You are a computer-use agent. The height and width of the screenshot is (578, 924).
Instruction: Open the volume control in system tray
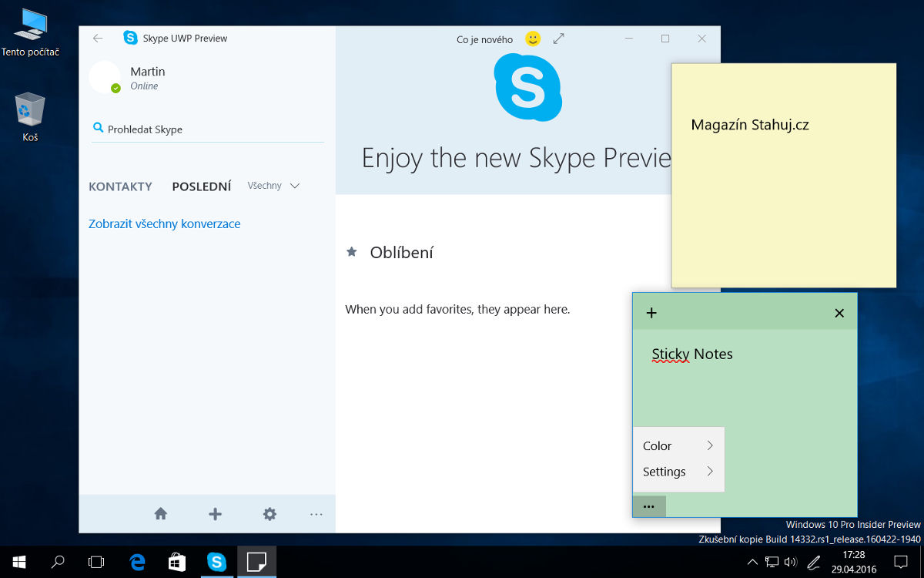pyautogui.click(x=790, y=562)
